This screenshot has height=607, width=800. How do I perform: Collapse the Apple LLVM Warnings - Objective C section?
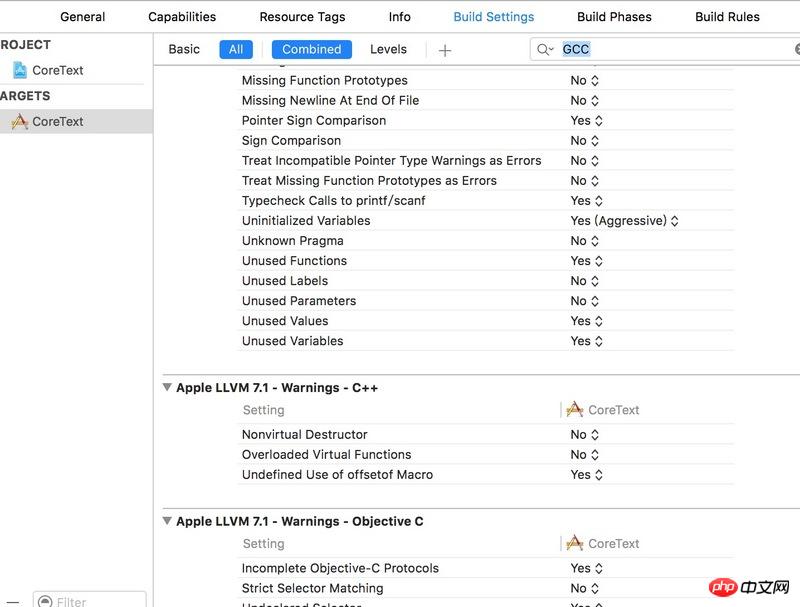point(167,522)
